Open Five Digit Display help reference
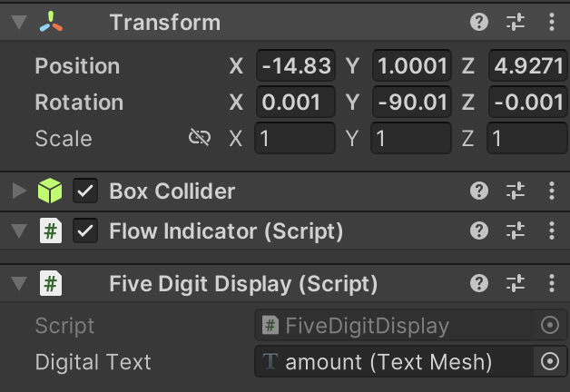Screen dimensions: 570x392 pyautogui.click(x=479, y=284)
